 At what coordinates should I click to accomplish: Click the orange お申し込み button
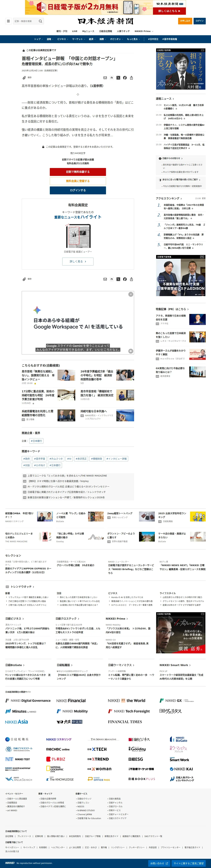(185, 21)
